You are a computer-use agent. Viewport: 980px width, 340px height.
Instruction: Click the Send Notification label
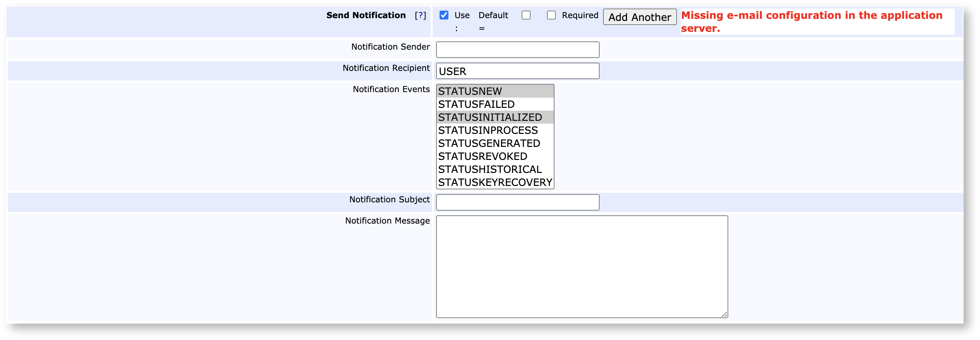pyautogui.click(x=366, y=15)
